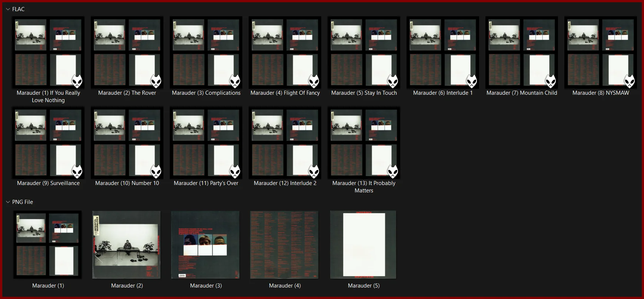Click the file name Marauder (6) Interlude 1
644x299 pixels.
pyautogui.click(x=443, y=93)
